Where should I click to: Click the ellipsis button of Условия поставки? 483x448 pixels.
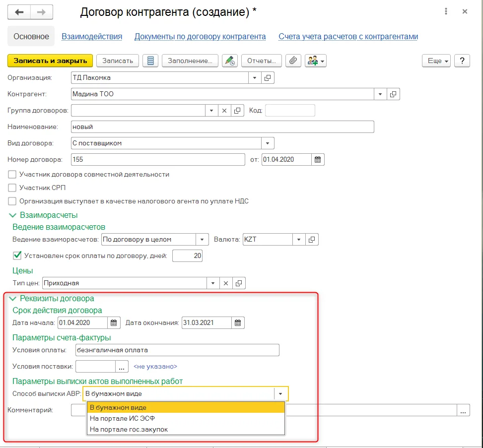pyautogui.click(x=122, y=367)
